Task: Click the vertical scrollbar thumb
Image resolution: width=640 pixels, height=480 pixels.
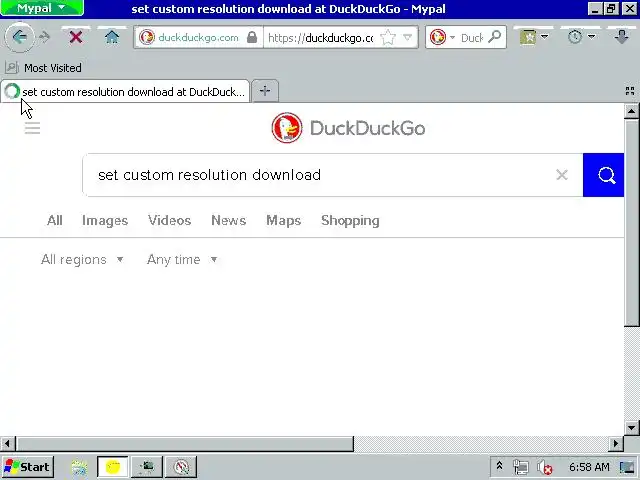Action: (x=631, y=223)
